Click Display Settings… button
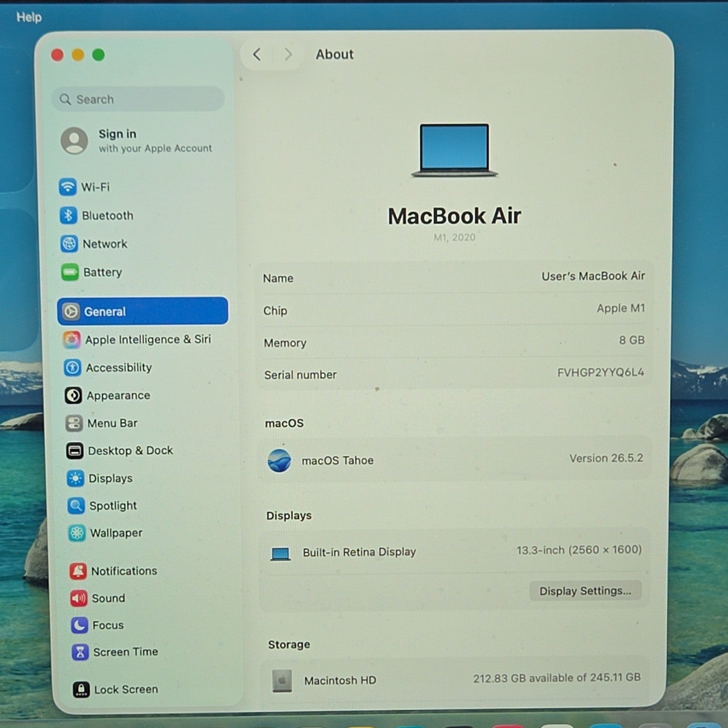The height and width of the screenshot is (728, 728). [585, 591]
